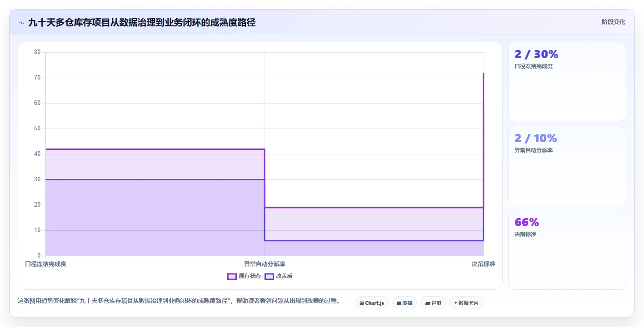This screenshot has width=644, height=327.
Task: Toggle the 改善后 legend item
Action: [279, 276]
